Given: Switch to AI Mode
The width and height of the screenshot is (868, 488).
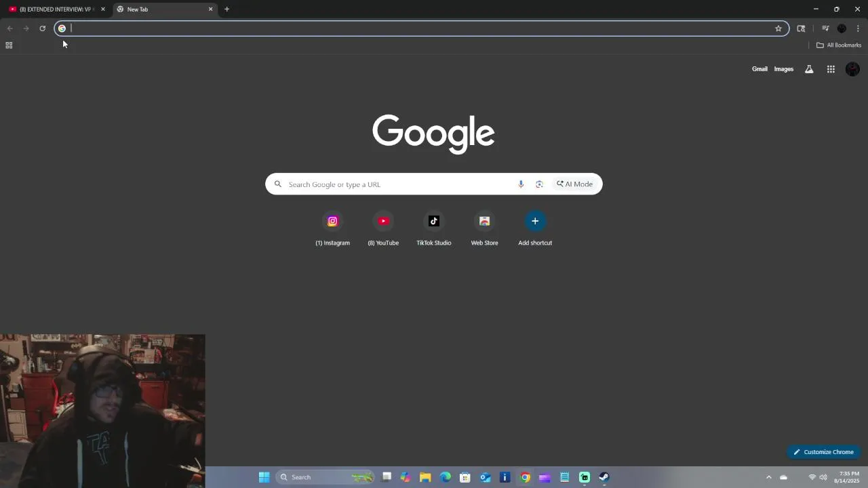Looking at the screenshot, I should pos(574,184).
